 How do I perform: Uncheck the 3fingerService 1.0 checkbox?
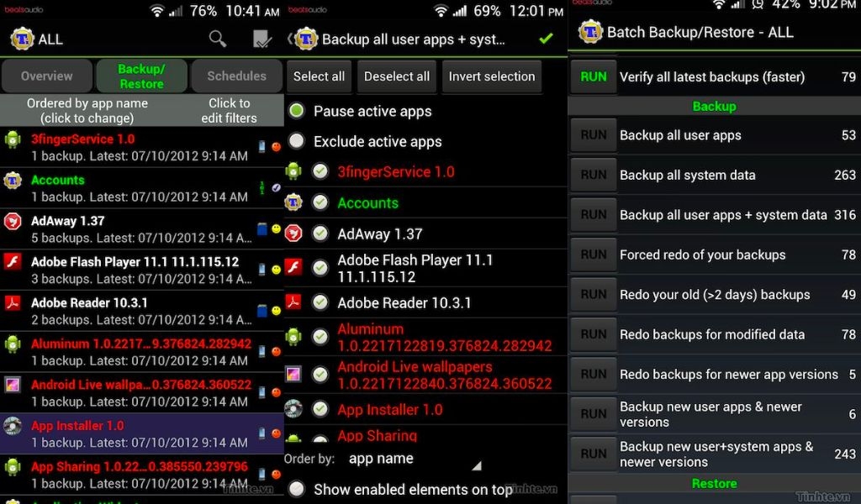(x=320, y=171)
